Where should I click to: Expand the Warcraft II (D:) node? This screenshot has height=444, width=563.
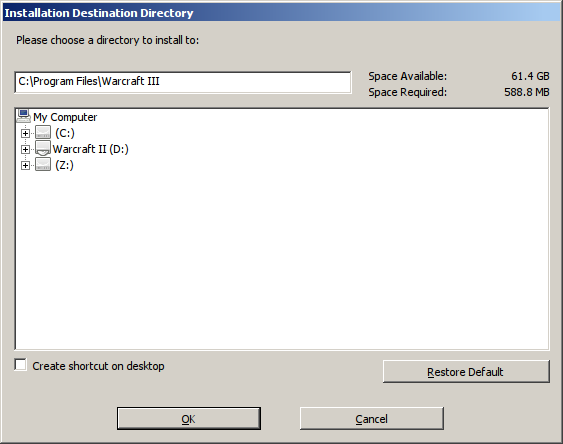click(x=25, y=149)
